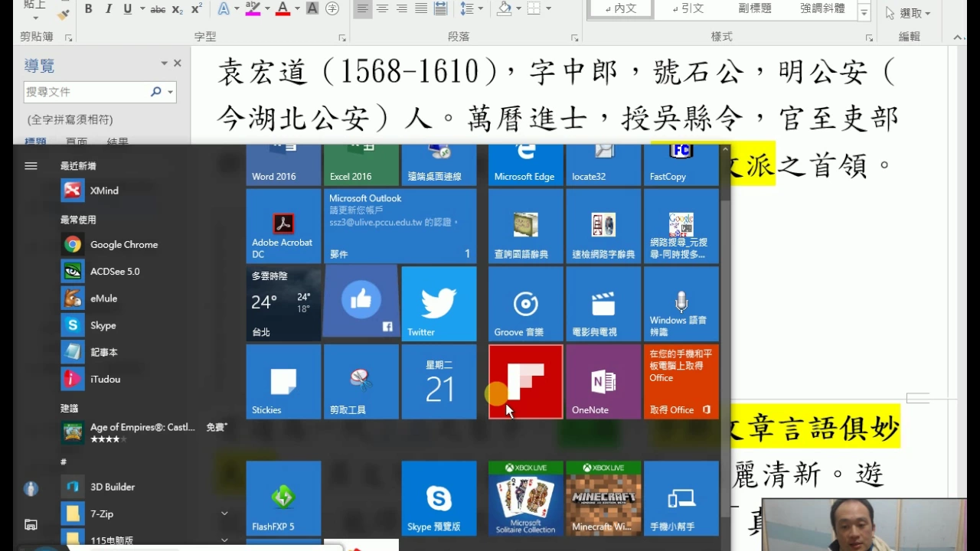Toggle underline formatting in Word ribbon
The width and height of the screenshot is (980, 551).
click(x=126, y=9)
